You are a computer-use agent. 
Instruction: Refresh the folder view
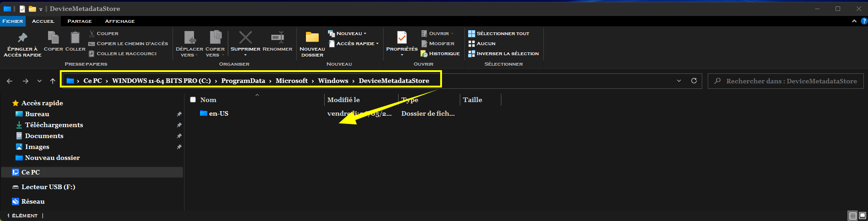(694, 81)
